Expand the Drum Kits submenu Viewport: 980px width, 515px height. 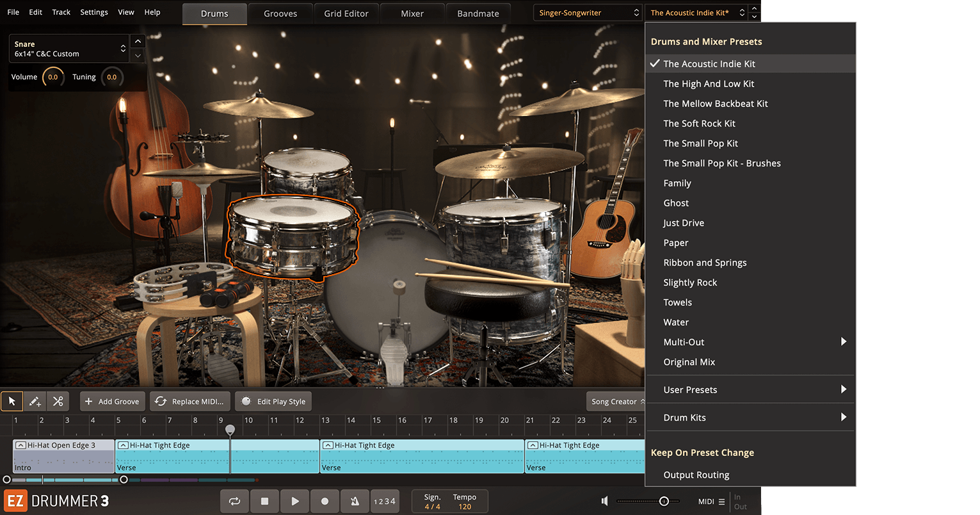[750, 418]
